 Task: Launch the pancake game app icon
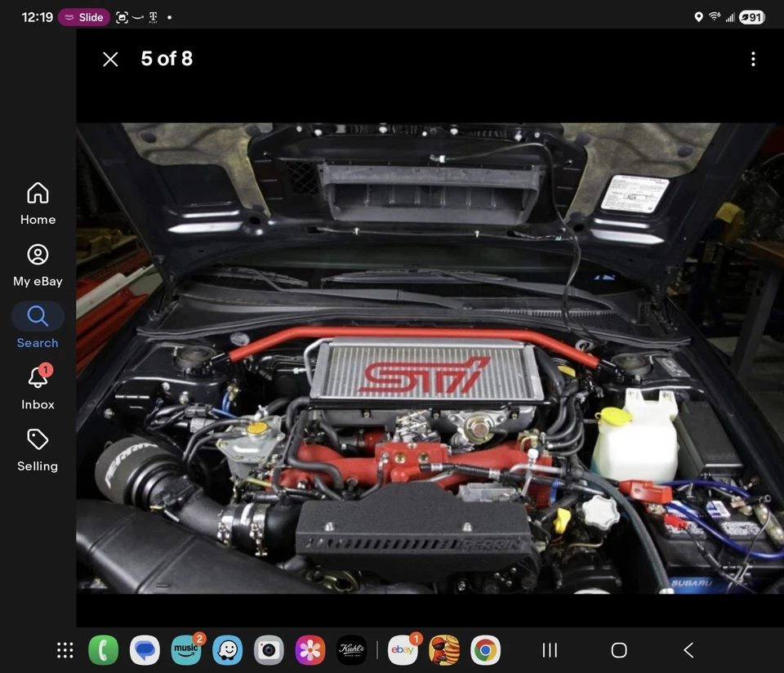click(444, 650)
